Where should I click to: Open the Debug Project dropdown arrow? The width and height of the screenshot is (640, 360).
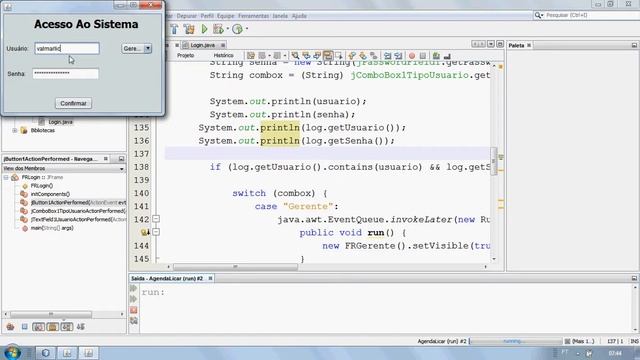227,29
